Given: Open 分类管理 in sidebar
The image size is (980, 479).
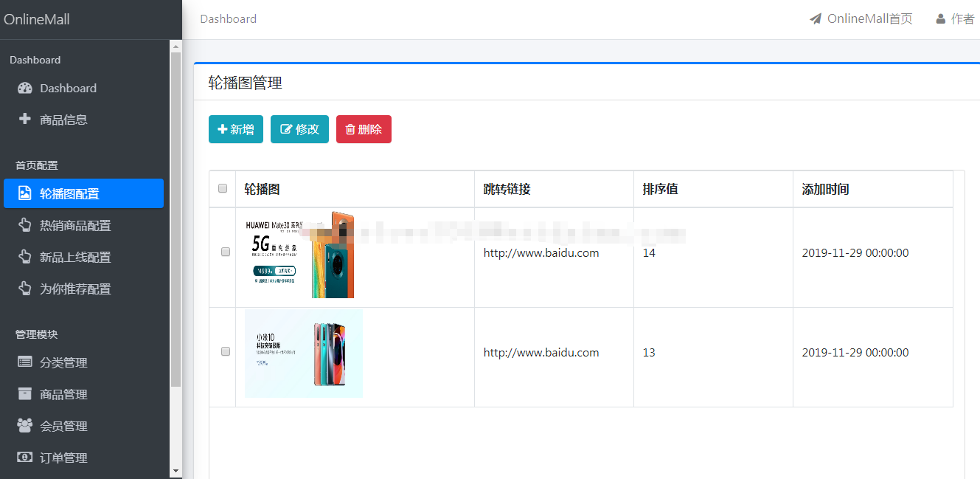Looking at the screenshot, I should (x=83, y=362).
